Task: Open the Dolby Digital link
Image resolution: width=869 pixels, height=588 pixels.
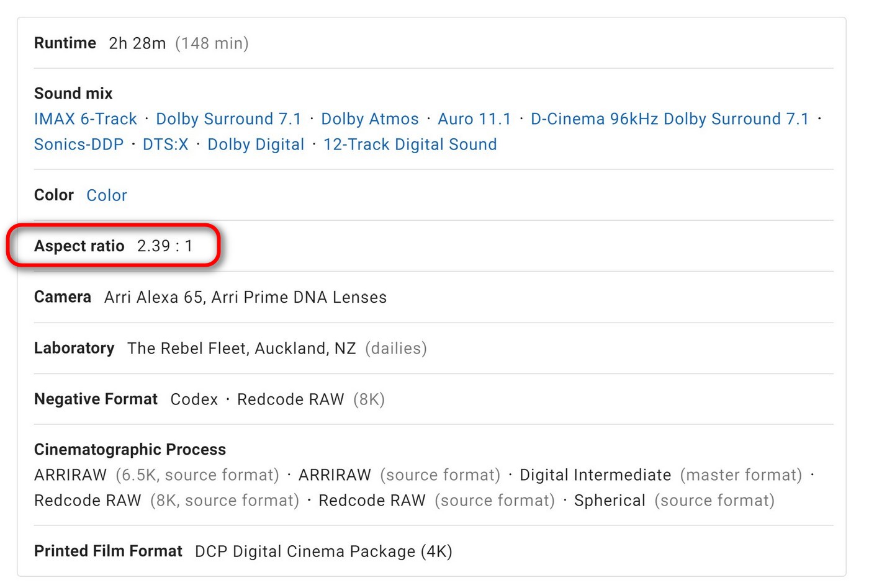Action: [x=256, y=145]
